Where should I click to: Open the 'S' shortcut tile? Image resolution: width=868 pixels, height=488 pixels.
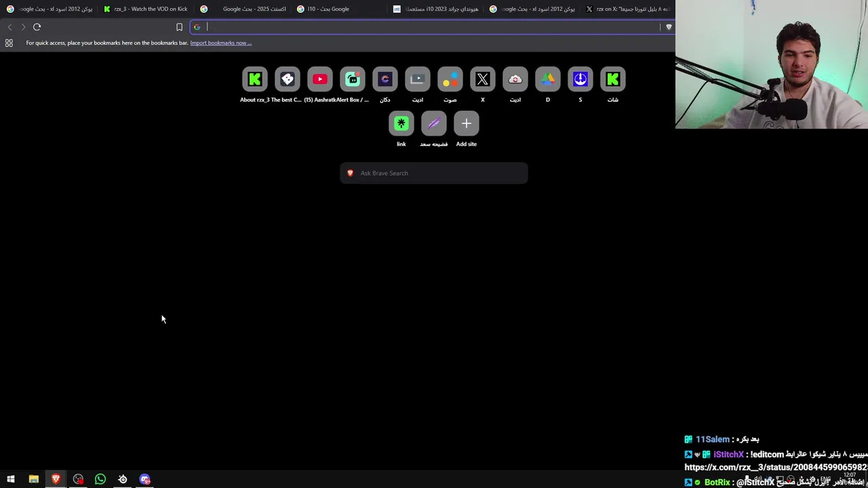(x=580, y=80)
